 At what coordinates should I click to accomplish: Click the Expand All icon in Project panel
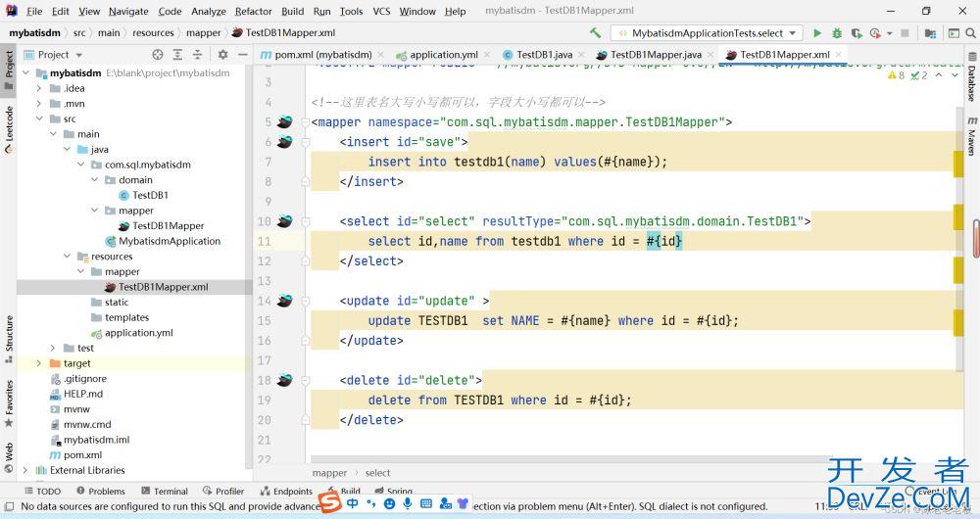tap(177, 55)
